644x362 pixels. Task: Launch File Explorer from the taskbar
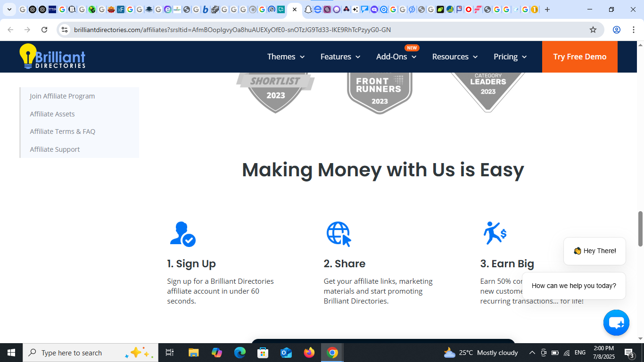(193, 353)
